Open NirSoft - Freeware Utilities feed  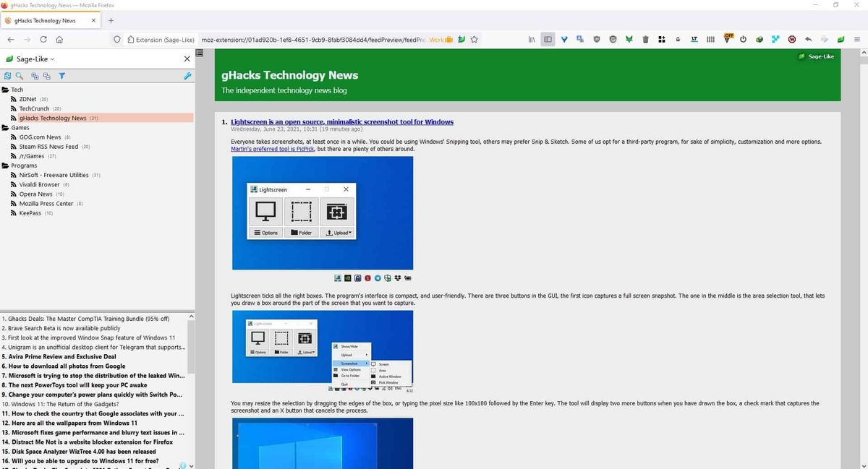[x=55, y=175]
